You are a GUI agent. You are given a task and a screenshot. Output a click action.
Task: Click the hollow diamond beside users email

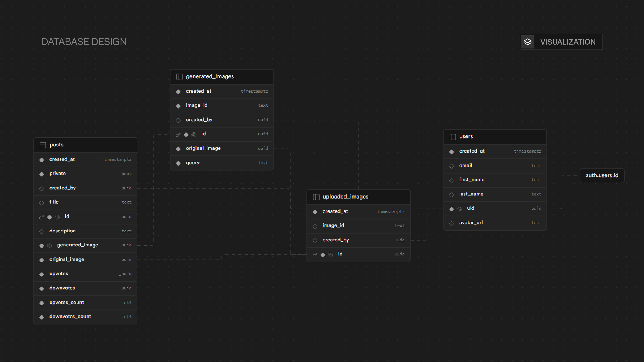452,166
